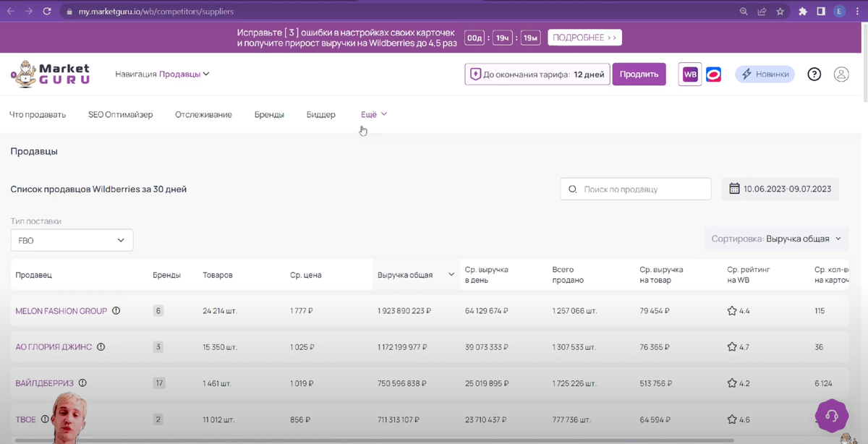Click the info icon next to АО ГЛОРИЯ ДЖИНС
This screenshot has height=444, width=868.
(x=101, y=347)
